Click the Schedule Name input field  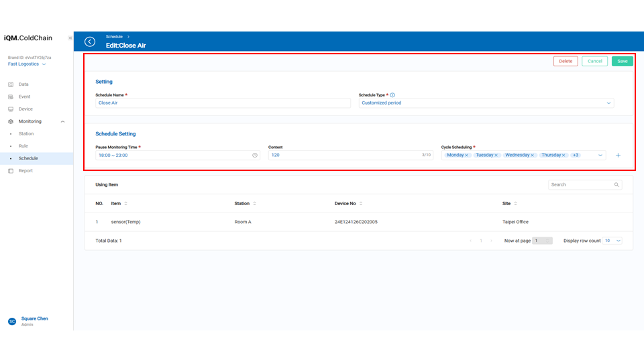click(223, 103)
